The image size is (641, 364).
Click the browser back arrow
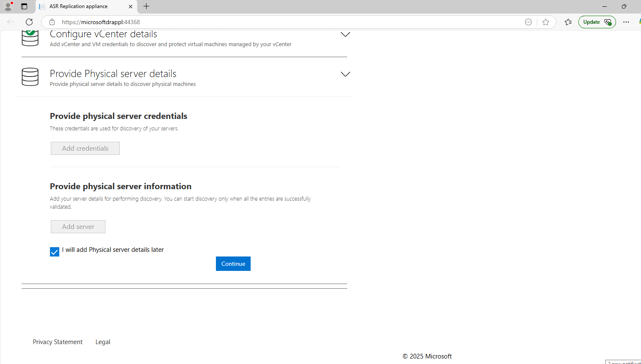coord(11,22)
